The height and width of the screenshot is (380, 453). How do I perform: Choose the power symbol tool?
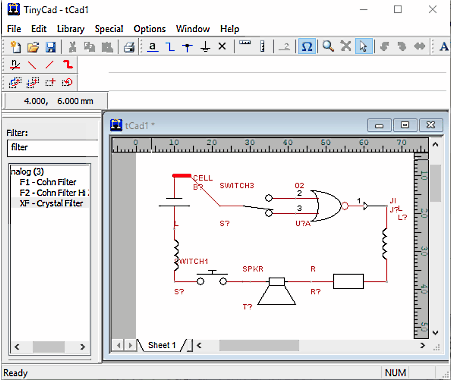205,47
